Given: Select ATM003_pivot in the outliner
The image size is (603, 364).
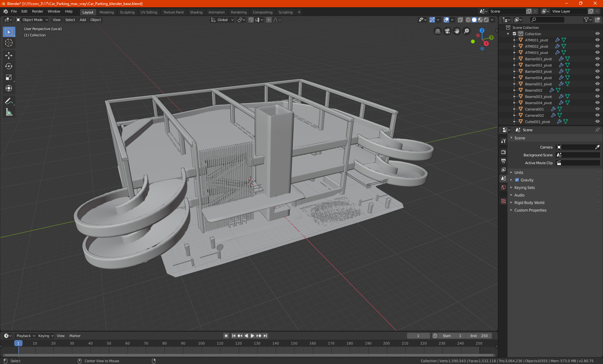Looking at the screenshot, I should (x=536, y=53).
